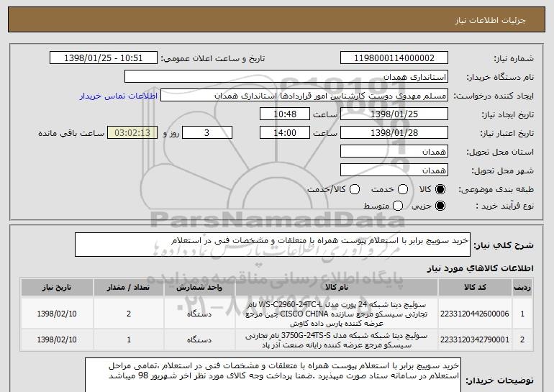Click the 3750G-24TS-S switch product name
The width and height of the screenshot is (554, 392).
pos(337,340)
